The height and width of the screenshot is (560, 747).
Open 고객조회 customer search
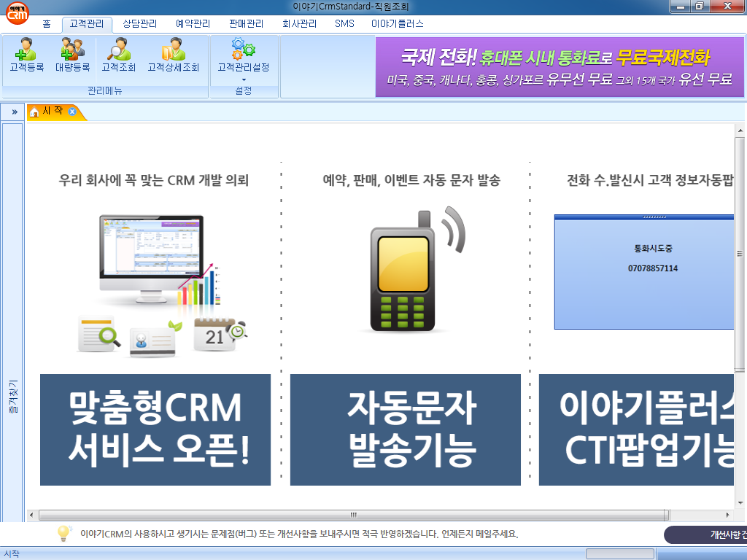[119, 55]
